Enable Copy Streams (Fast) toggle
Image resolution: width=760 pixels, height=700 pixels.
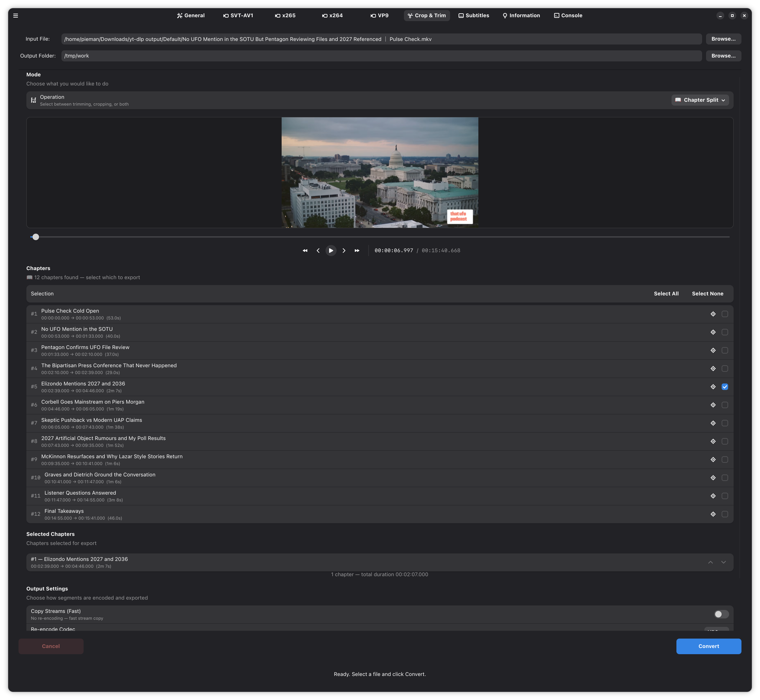[721, 614]
